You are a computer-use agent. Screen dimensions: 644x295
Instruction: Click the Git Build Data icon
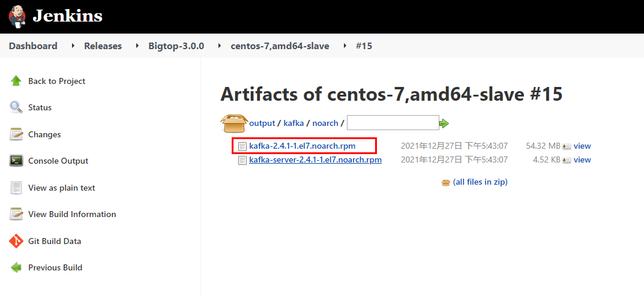coord(16,241)
